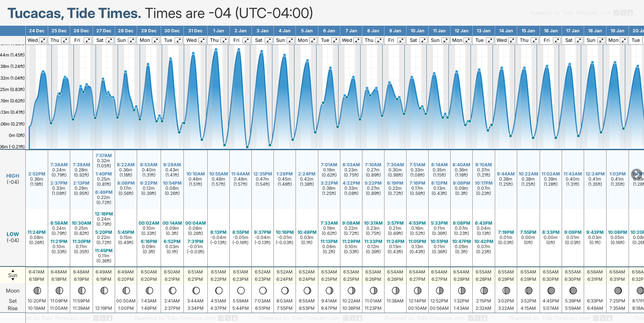Image resolution: width=644 pixels, height=323 pixels.
Task: Select the 7 Jan date header
Action: [351, 31]
